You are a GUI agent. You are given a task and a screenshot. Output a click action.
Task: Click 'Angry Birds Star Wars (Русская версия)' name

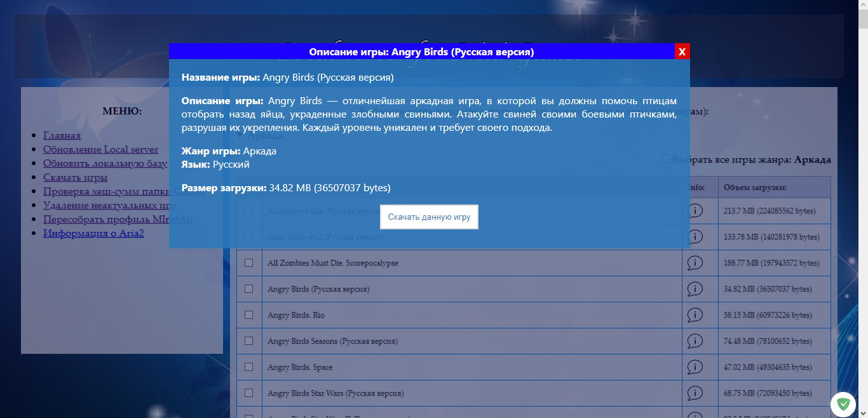click(336, 393)
